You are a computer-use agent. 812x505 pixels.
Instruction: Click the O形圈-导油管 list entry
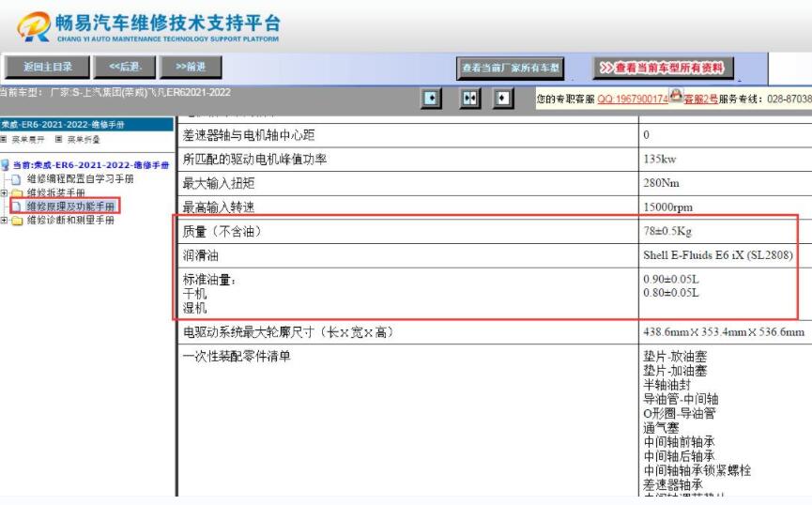680,413
